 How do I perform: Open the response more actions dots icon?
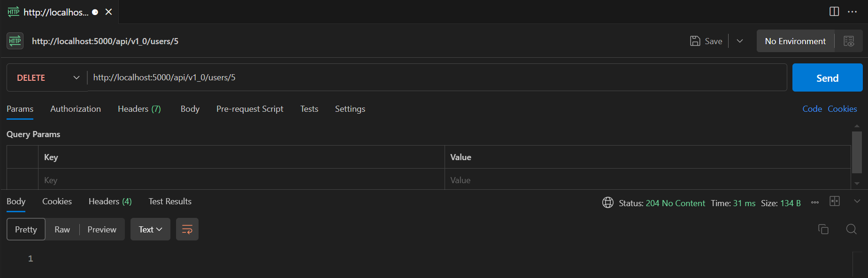[x=815, y=202]
